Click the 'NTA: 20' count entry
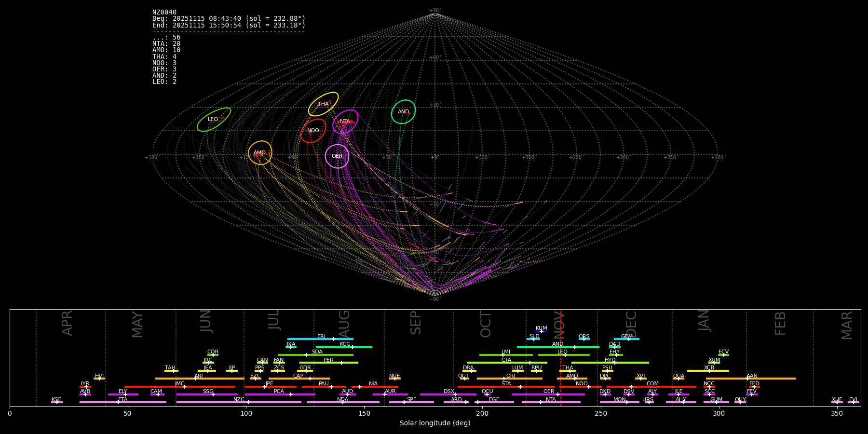The image size is (868, 434). click(x=166, y=44)
